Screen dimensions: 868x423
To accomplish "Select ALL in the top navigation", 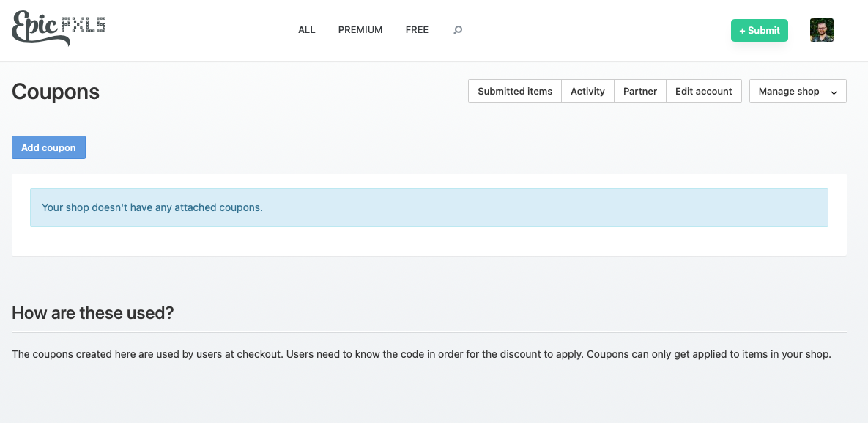I will click(x=306, y=30).
